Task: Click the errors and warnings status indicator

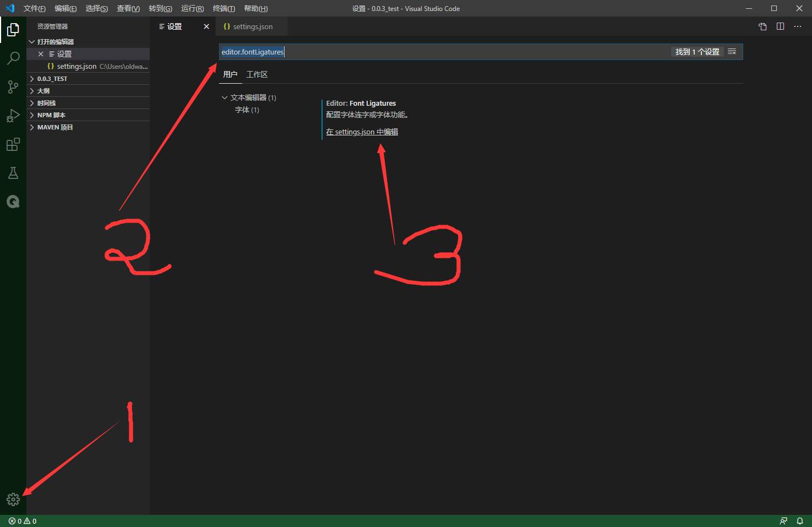Action: point(23,521)
